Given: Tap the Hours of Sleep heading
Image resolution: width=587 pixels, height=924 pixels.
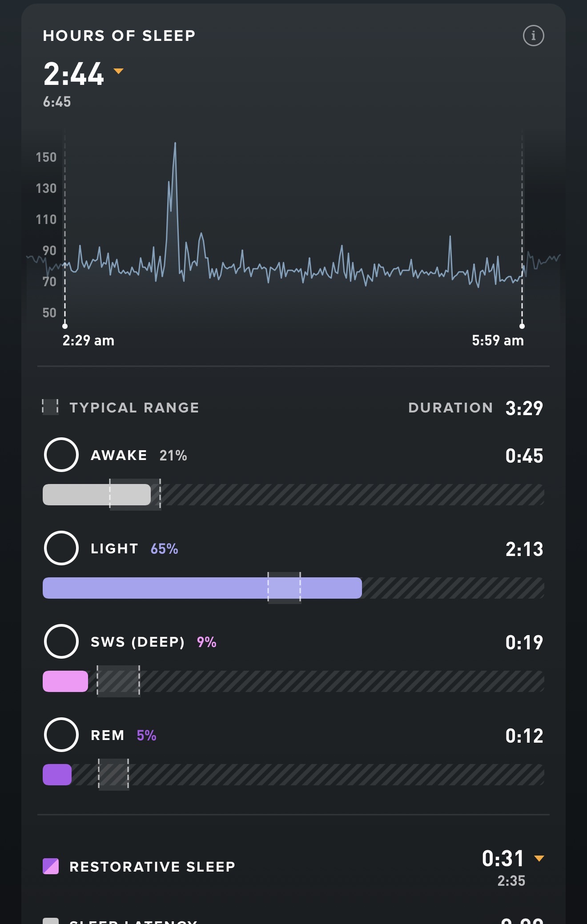Looking at the screenshot, I should tap(119, 36).
